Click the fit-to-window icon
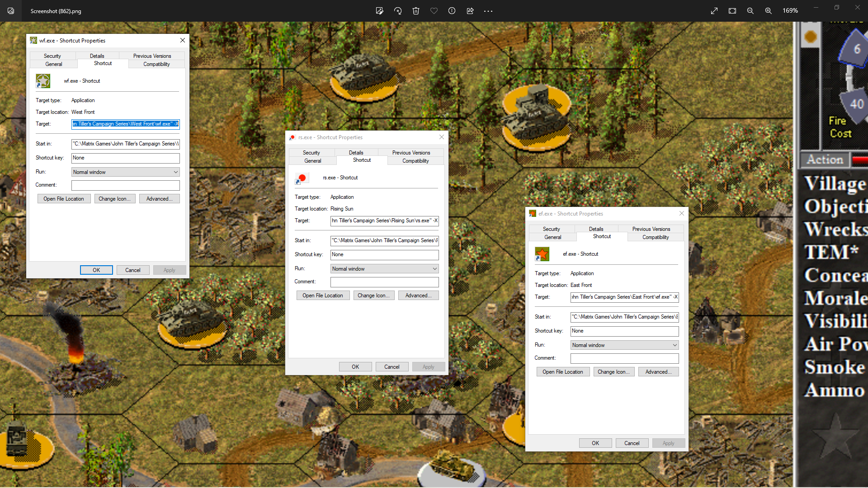Viewport: 868px width, 488px height. click(x=732, y=11)
